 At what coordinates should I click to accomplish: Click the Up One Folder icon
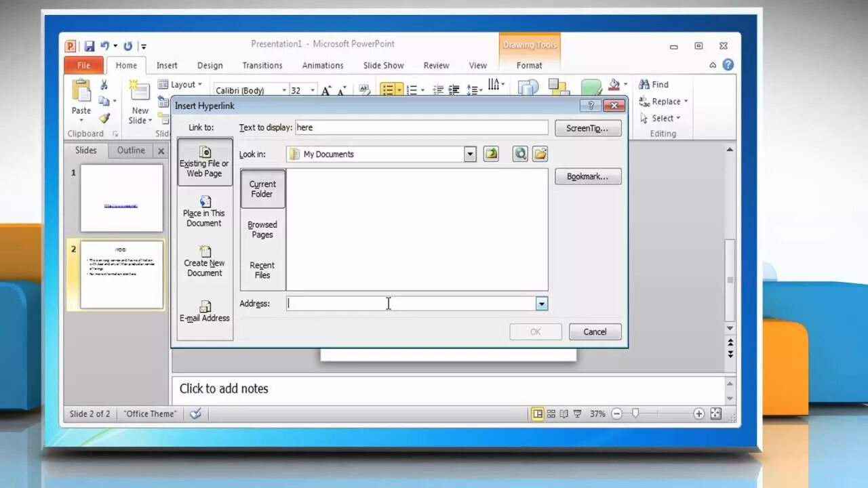pos(491,154)
